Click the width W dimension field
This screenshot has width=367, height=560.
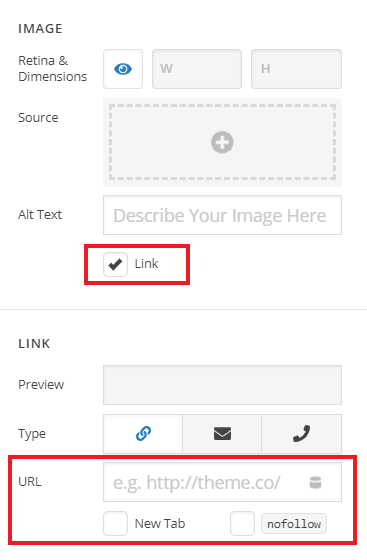click(x=197, y=69)
